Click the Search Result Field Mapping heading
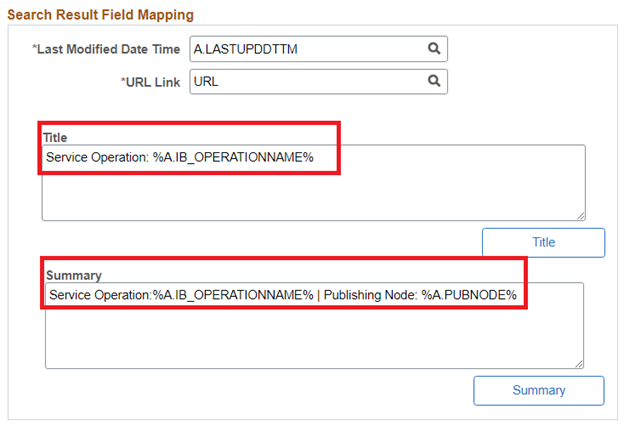The image size is (624, 426). pos(101,15)
